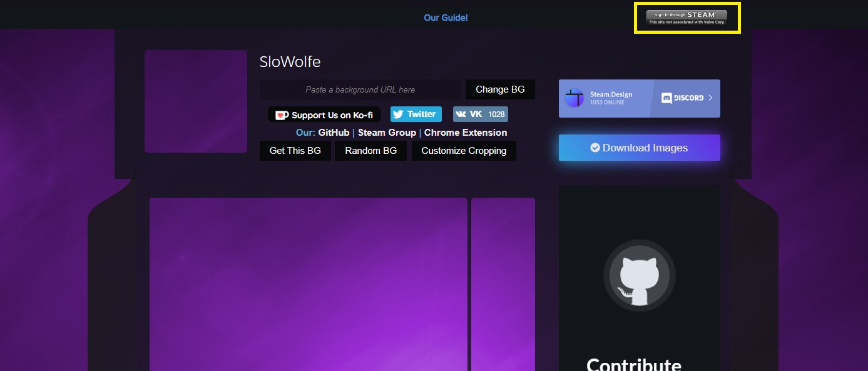Viewport: 868px width, 371px height.
Task: Click the Steam.Design server logo icon
Action: point(574,98)
